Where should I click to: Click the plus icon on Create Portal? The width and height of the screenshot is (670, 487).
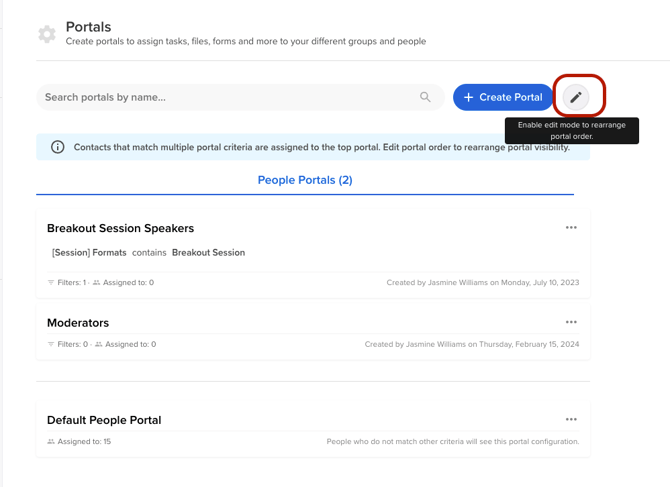coord(468,97)
